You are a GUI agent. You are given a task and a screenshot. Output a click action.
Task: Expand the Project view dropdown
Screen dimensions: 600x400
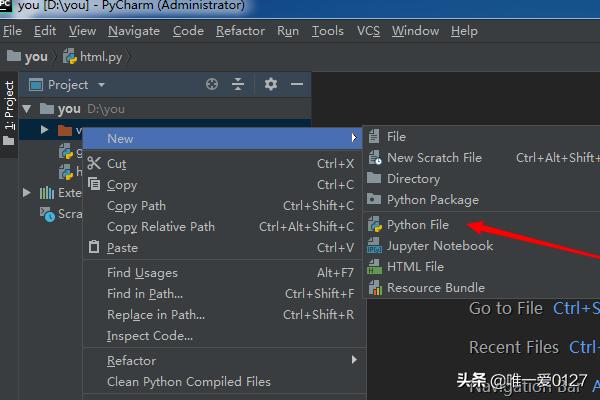tap(101, 85)
